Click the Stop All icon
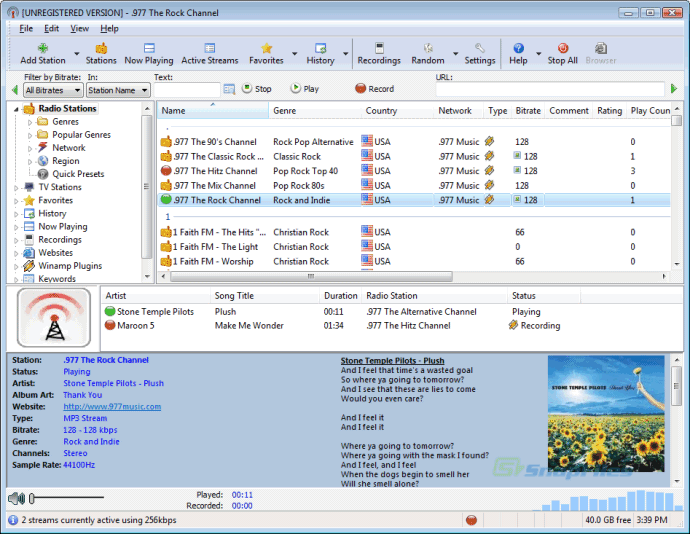Viewport: 690px width, 534px height. 562,48
